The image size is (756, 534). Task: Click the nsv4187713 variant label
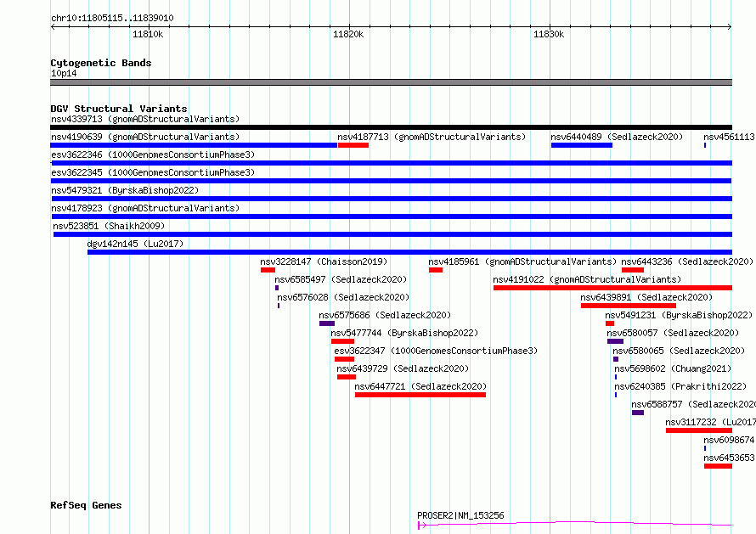pos(432,137)
